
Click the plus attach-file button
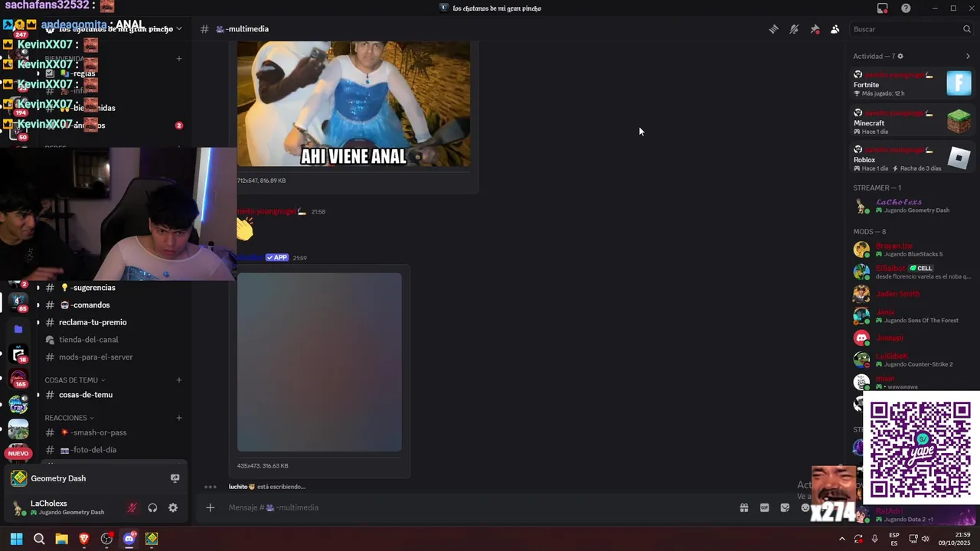(210, 507)
